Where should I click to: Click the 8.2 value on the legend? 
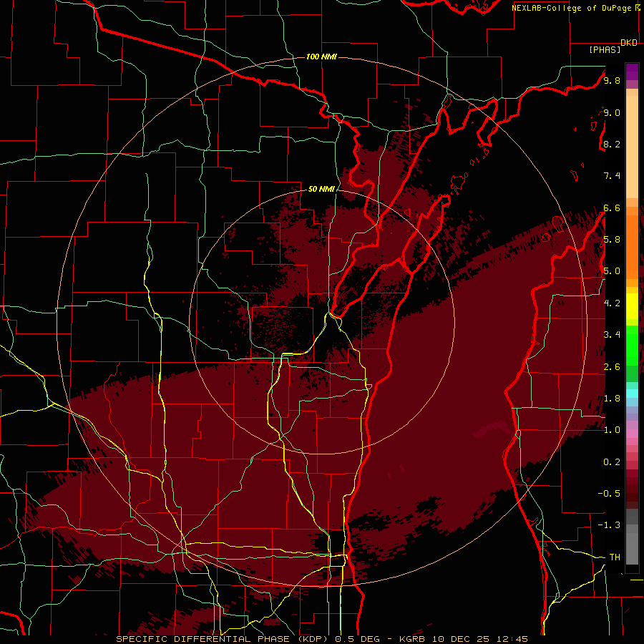coord(612,144)
